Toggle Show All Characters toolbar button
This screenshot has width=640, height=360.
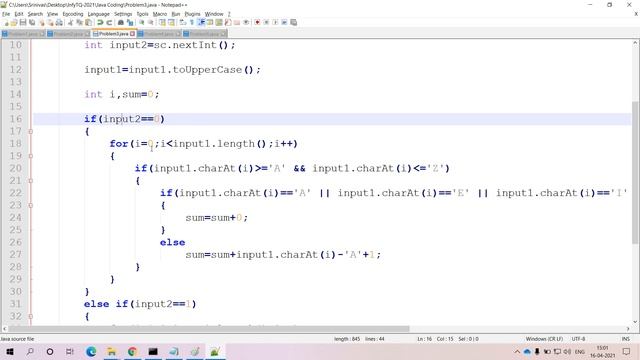pyautogui.click(x=191, y=22)
